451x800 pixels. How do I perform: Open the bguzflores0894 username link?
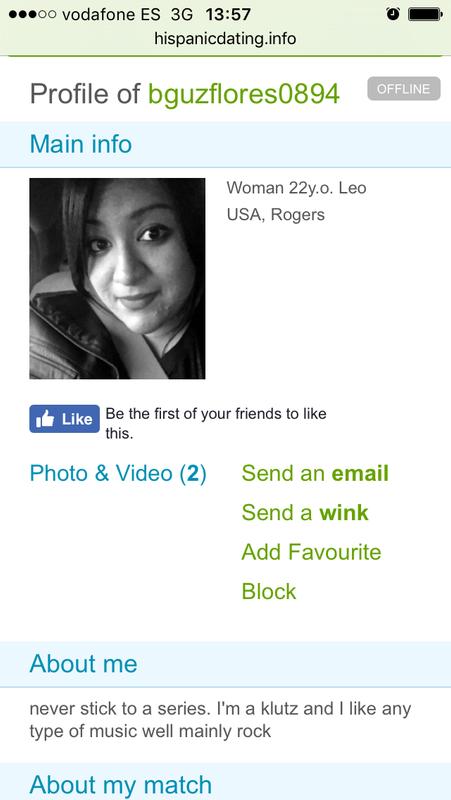tap(244, 93)
